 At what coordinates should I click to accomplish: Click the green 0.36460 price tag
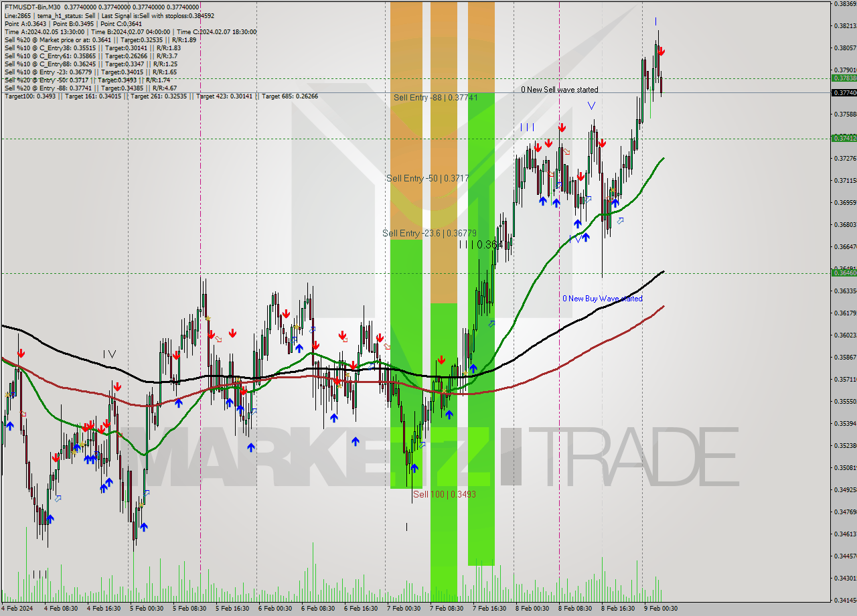(844, 273)
